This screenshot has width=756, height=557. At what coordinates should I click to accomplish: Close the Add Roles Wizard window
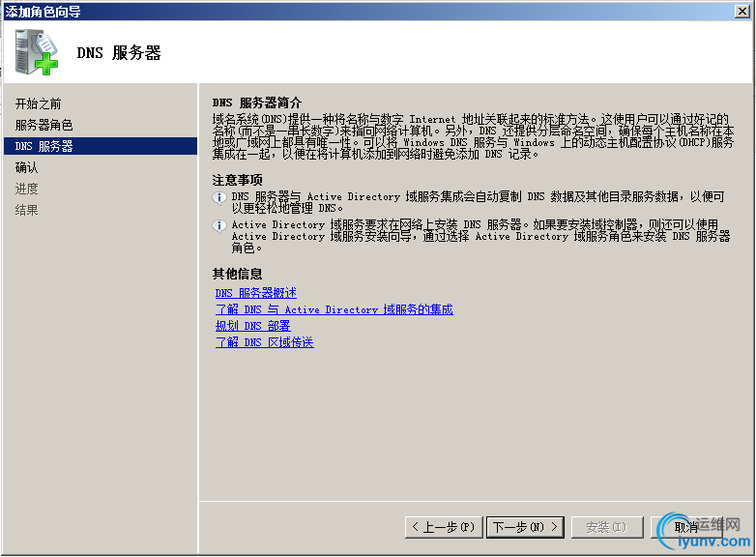pos(742,11)
